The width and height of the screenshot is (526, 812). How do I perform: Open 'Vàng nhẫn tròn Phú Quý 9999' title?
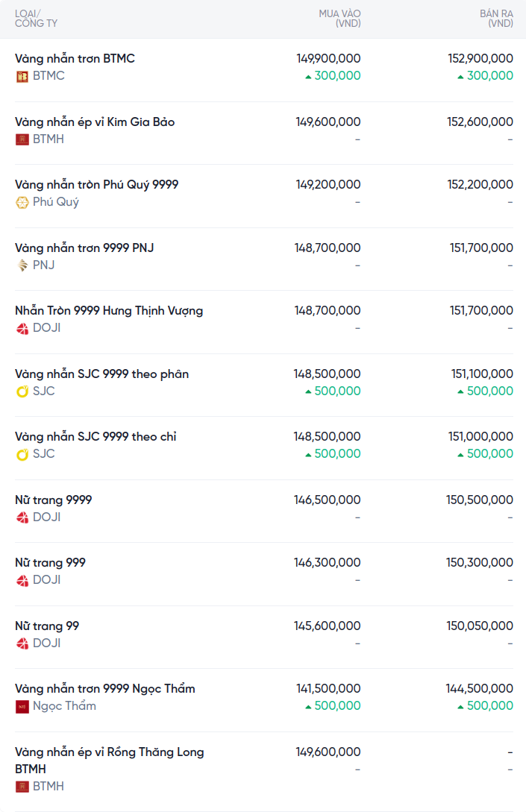coord(96,184)
